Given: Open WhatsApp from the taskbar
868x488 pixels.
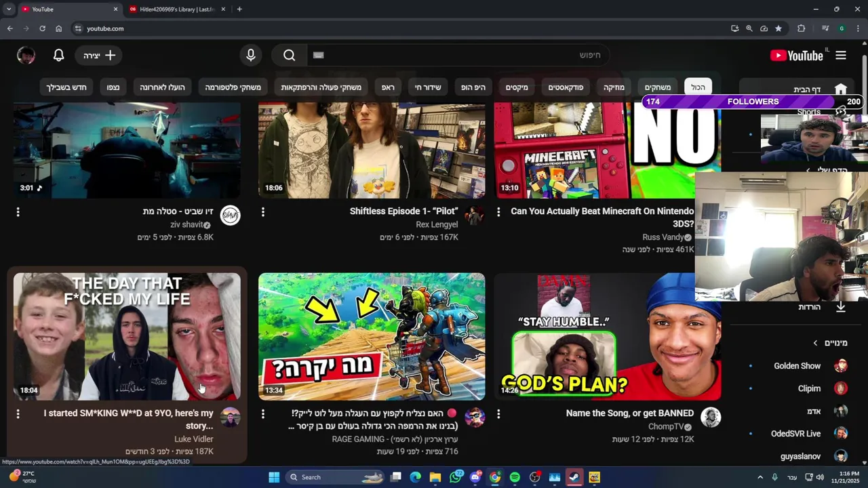Looking at the screenshot, I should pos(456,477).
